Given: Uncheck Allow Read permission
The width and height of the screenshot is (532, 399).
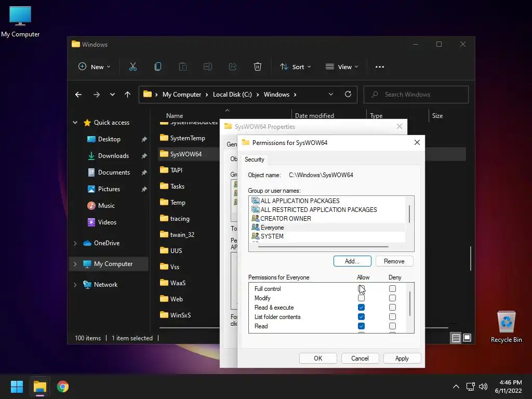Looking at the screenshot, I should click(x=361, y=326).
